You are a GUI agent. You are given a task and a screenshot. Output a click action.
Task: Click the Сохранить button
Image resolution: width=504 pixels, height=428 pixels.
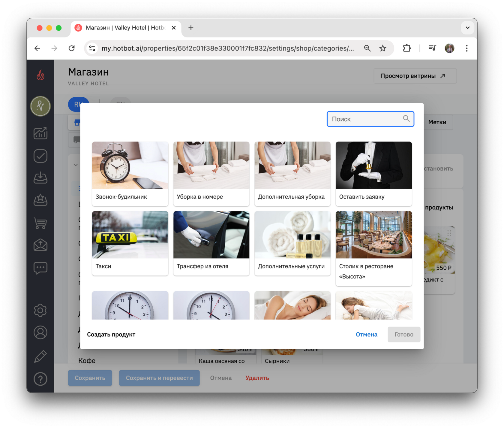pyautogui.click(x=90, y=378)
